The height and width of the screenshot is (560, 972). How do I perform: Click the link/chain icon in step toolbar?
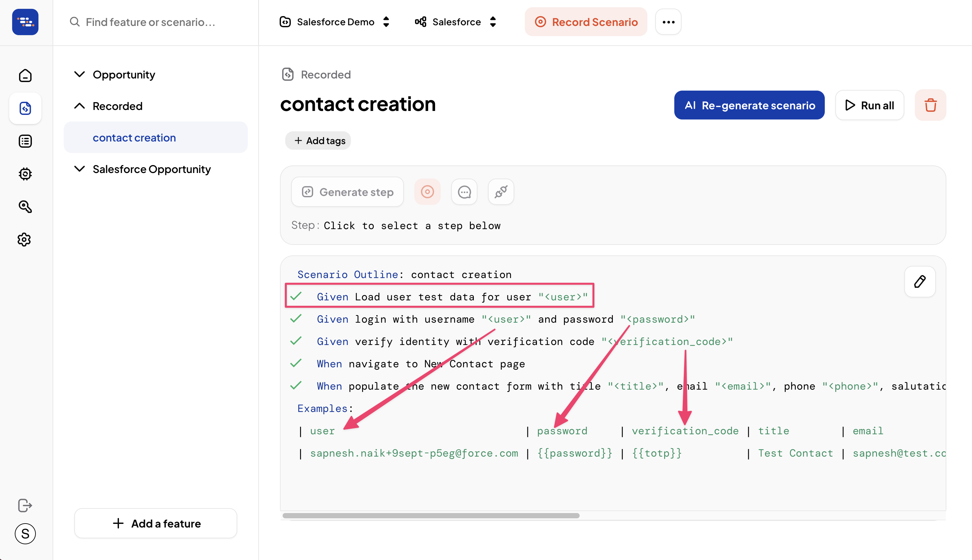(x=501, y=192)
